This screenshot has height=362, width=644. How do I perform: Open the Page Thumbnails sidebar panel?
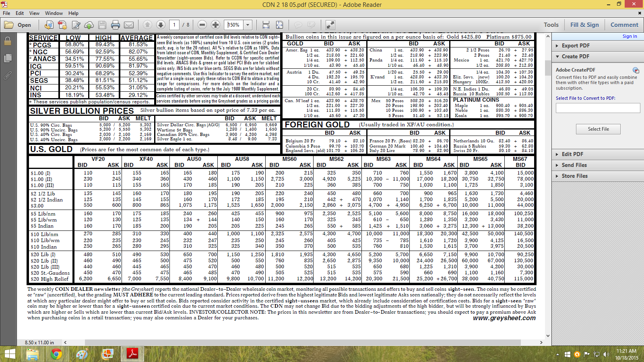(8, 58)
